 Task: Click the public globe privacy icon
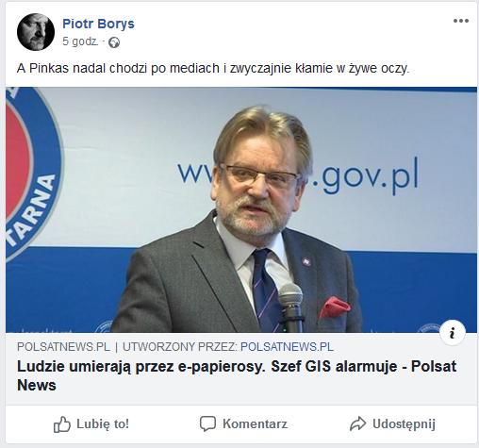pyautogui.click(x=114, y=42)
